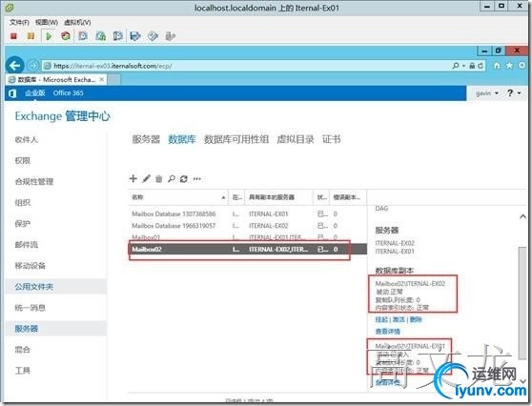
Task: Select Mailbox Database 1966319057 row
Action: coord(247,226)
